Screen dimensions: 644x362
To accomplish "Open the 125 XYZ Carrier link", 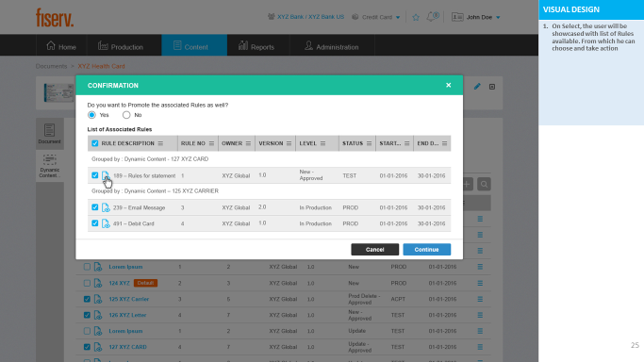I will coord(128,299).
